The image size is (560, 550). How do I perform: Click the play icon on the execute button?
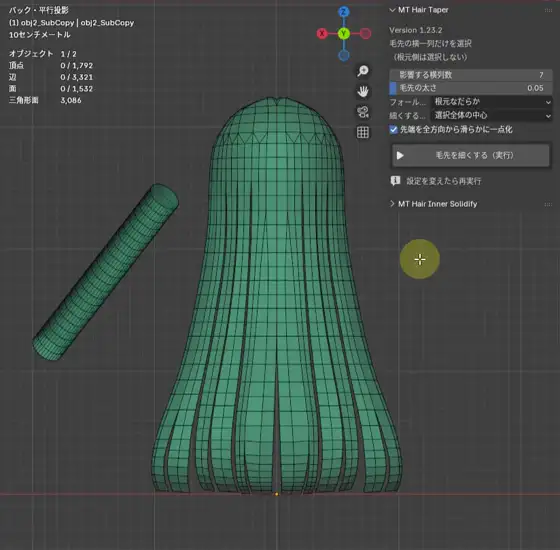[400, 155]
